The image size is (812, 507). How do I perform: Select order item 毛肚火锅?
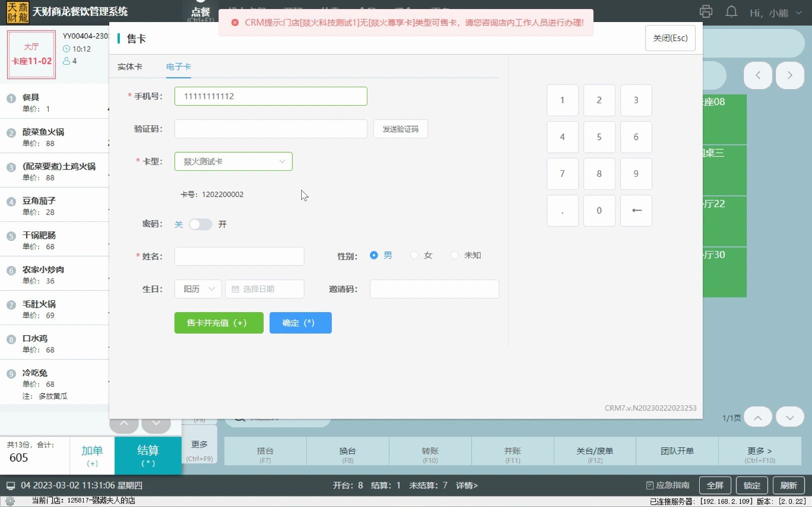tap(54, 309)
